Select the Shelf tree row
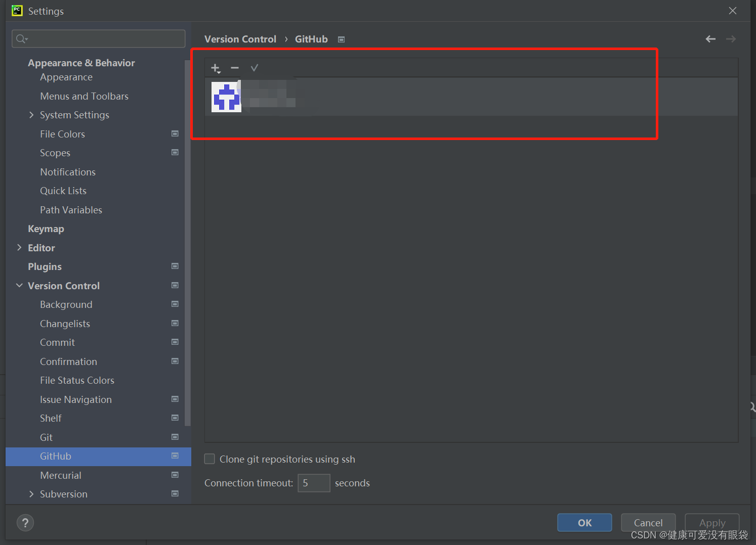 click(99, 418)
